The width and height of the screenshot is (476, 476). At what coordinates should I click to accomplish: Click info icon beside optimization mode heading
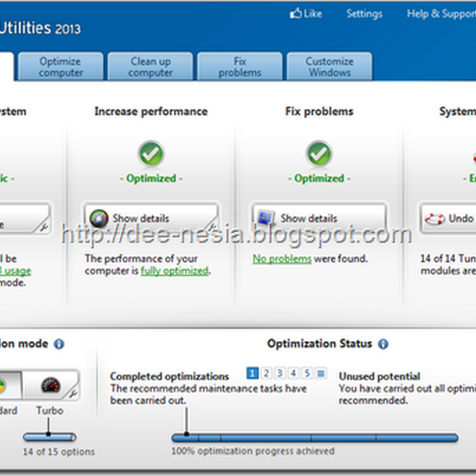click(59, 344)
